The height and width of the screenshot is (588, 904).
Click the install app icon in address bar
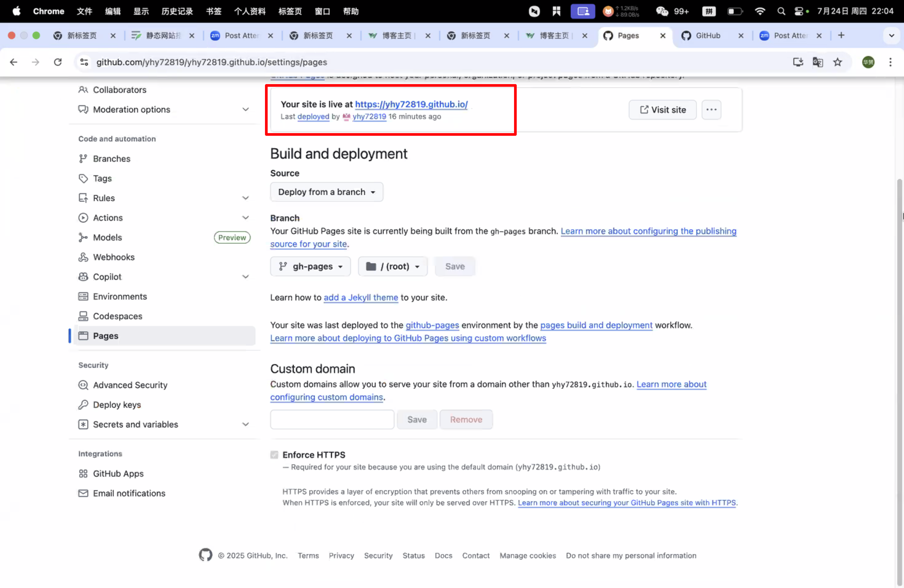point(798,62)
